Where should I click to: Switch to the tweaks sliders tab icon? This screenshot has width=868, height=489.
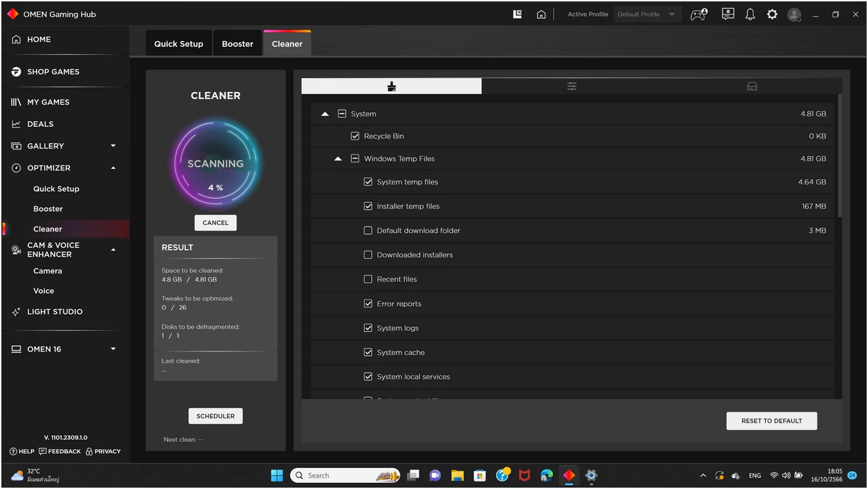tap(572, 86)
